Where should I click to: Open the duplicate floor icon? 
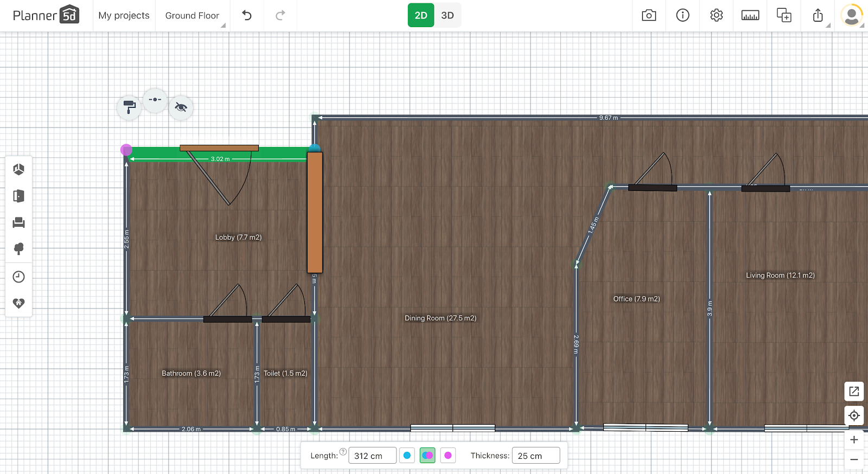[784, 15]
